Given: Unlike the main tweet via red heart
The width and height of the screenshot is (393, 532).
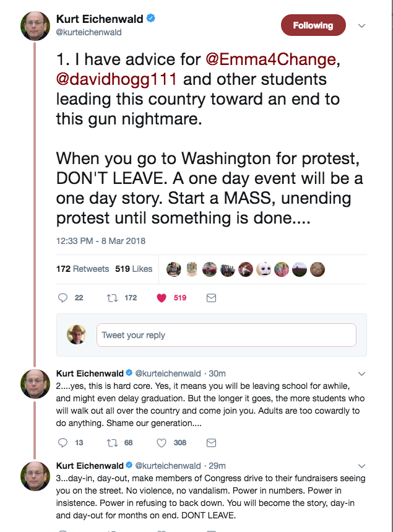Looking at the screenshot, I should [162, 298].
